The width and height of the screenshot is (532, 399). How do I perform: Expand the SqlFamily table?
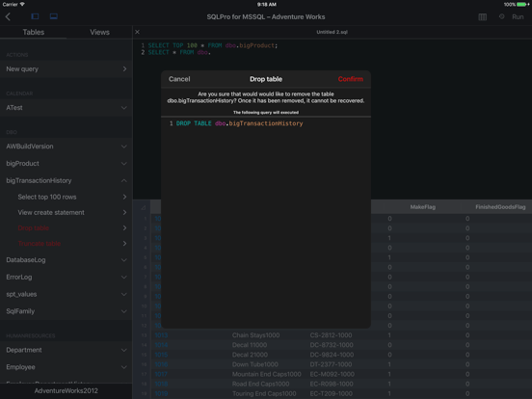pos(66,311)
